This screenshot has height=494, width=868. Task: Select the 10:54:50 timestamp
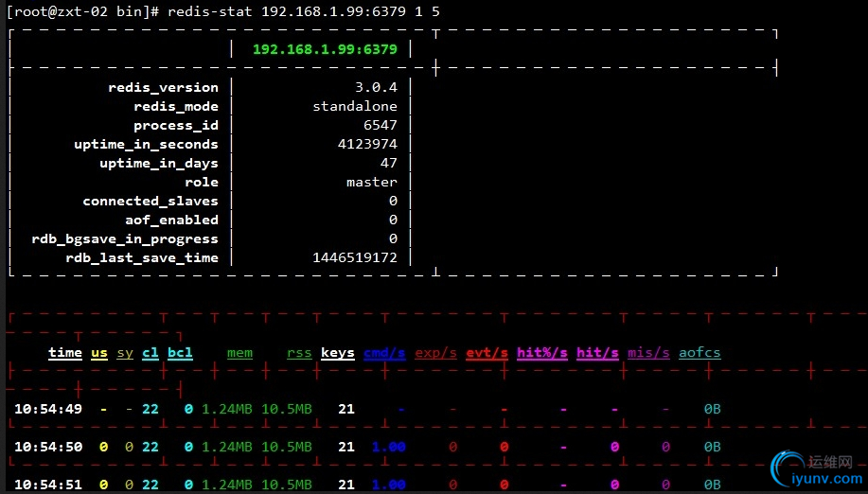48,447
